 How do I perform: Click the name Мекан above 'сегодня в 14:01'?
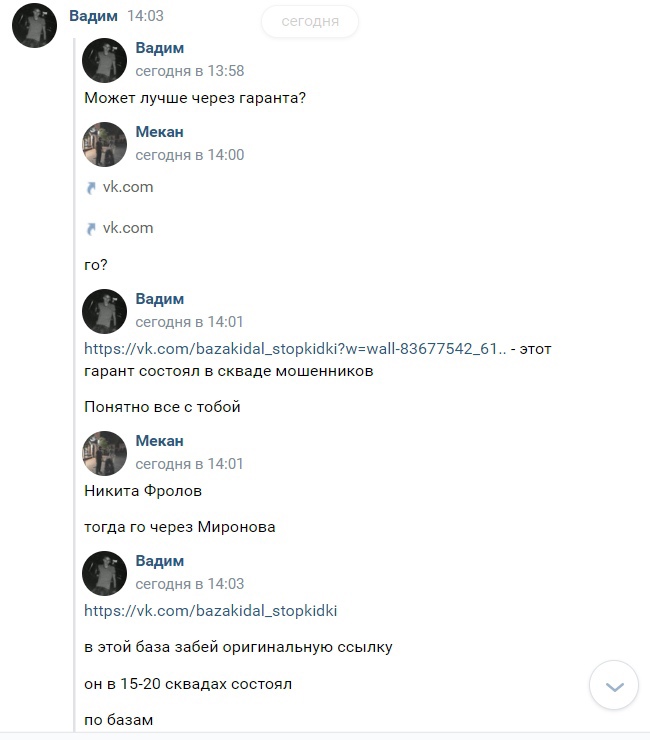click(x=160, y=441)
